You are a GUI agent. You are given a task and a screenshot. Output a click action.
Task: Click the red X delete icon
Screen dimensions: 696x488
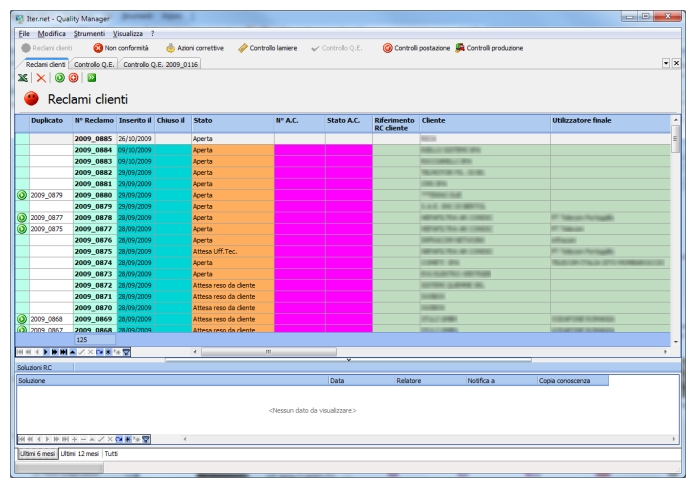click(x=41, y=78)
